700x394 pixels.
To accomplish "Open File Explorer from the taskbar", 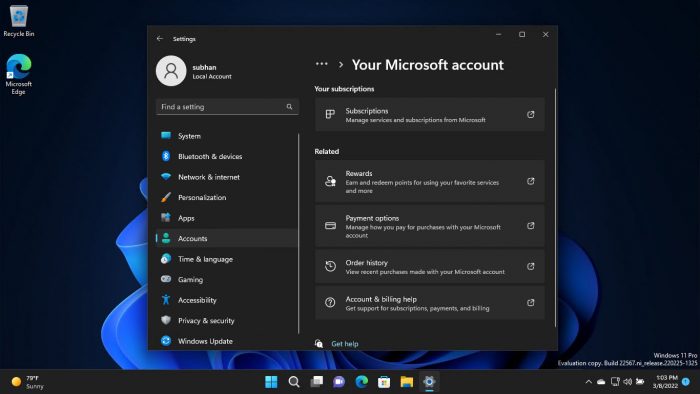I will click(x=407, y=382).
